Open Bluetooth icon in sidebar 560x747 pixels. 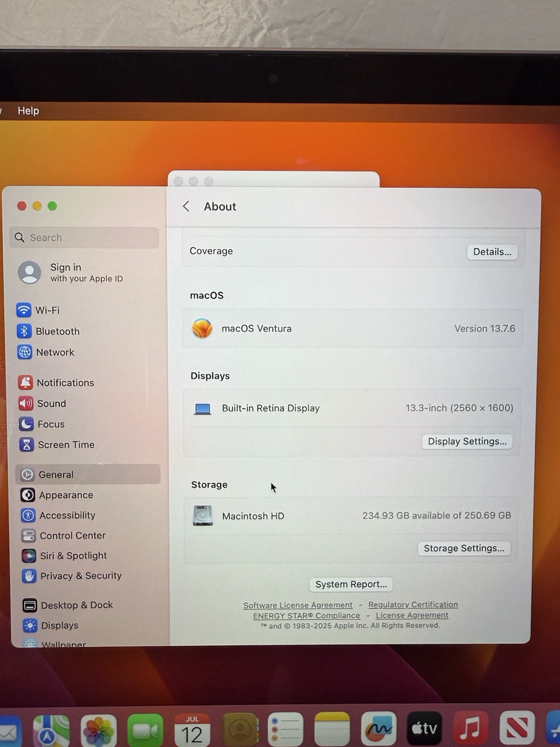click(24, 331)
